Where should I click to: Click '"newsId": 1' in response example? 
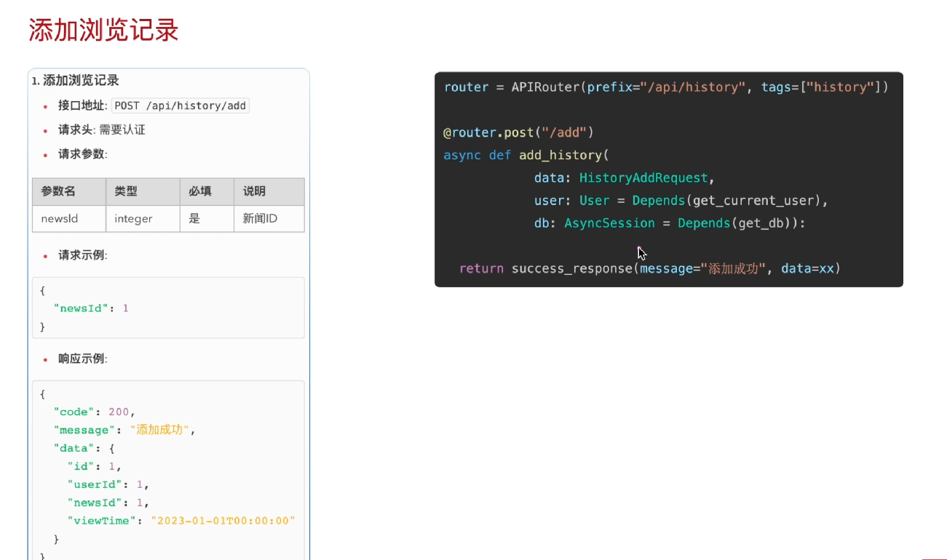(x=108, y=503)
